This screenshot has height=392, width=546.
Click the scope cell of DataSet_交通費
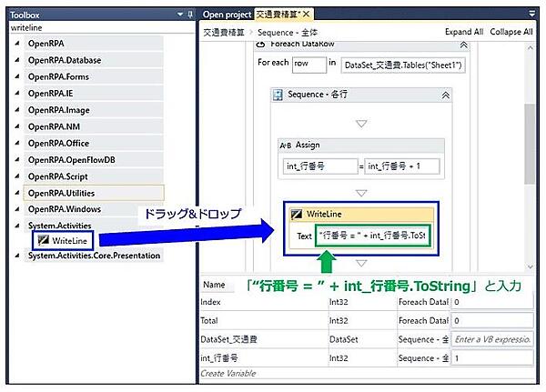coord(423,339)
